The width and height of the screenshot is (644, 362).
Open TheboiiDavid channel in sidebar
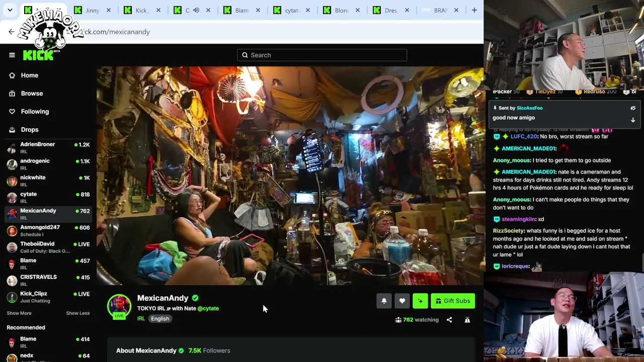click(48, 247)
